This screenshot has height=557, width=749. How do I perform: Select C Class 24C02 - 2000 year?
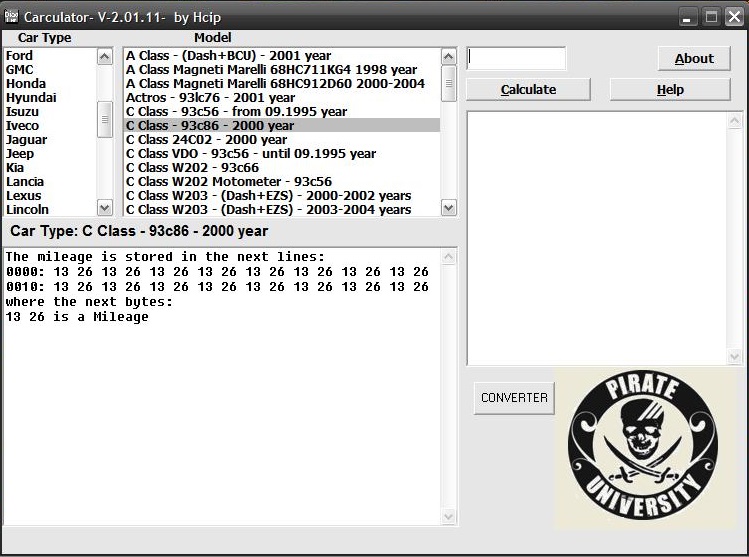tap(206, 140)
